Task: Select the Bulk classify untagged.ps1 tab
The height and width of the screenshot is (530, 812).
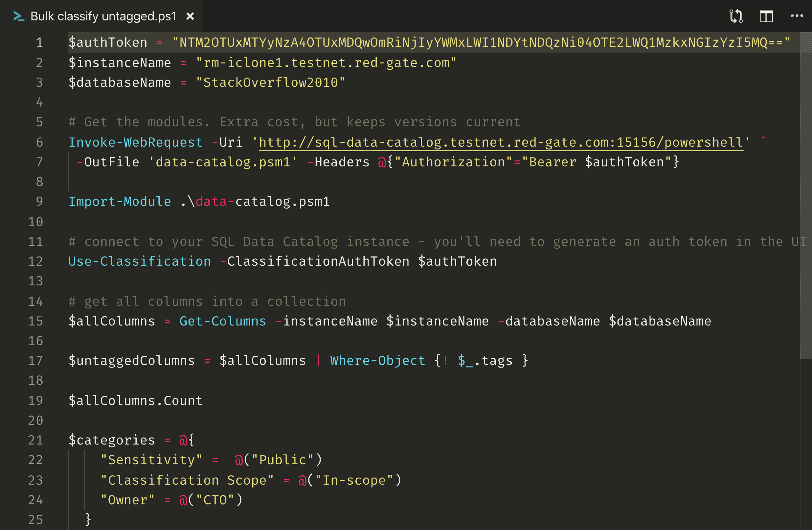Action: 103,16
